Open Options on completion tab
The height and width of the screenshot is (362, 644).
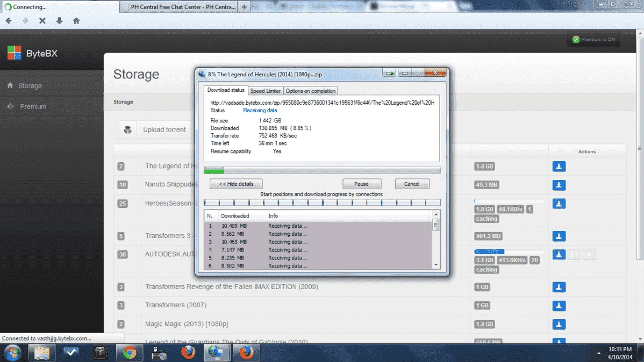pos(311,91)
